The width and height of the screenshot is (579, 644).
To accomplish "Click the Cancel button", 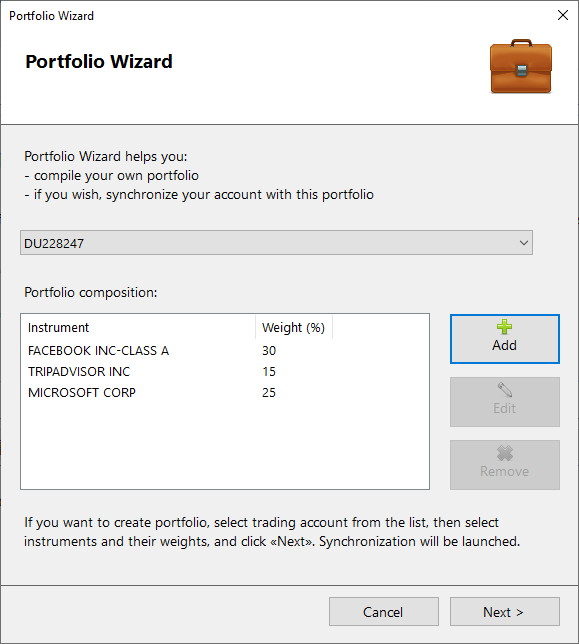I will click(x=384, y=612).
